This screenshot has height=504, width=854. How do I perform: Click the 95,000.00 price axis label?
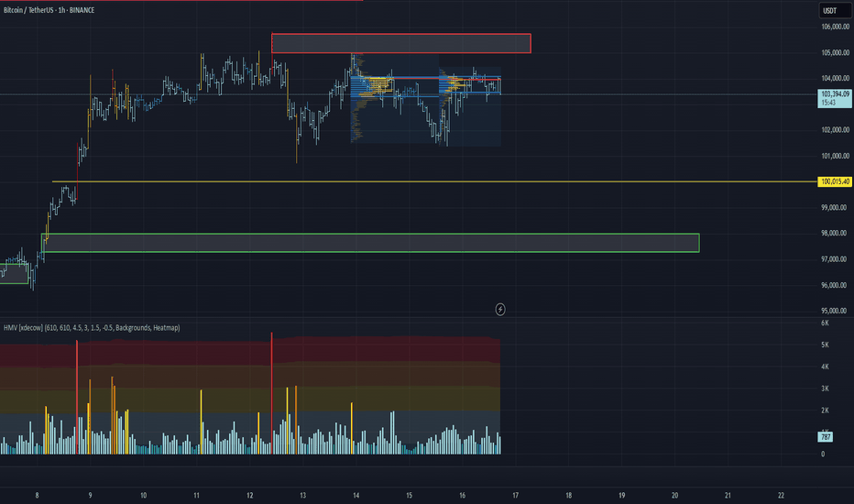click(x=834, y=312)
